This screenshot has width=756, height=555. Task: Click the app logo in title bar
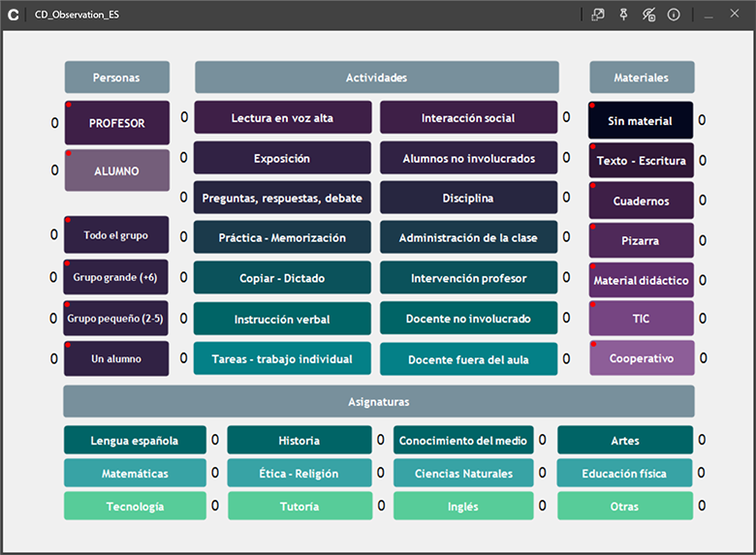(x=14, y=15)
